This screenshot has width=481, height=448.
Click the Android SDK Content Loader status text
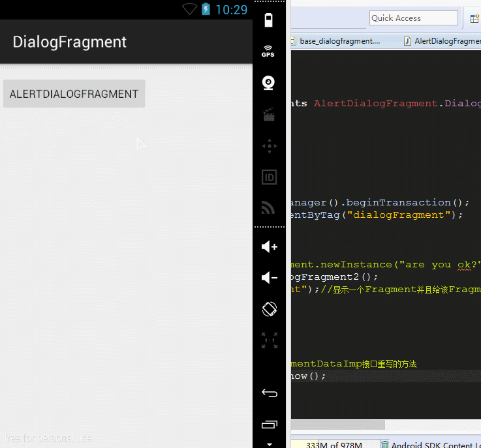point(436,445)
